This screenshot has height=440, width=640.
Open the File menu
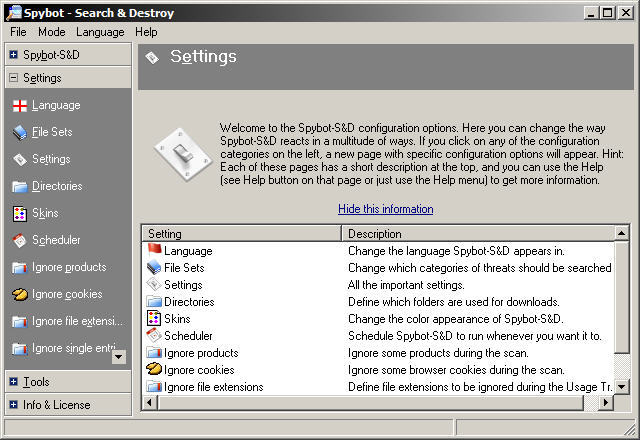point(18,32)
